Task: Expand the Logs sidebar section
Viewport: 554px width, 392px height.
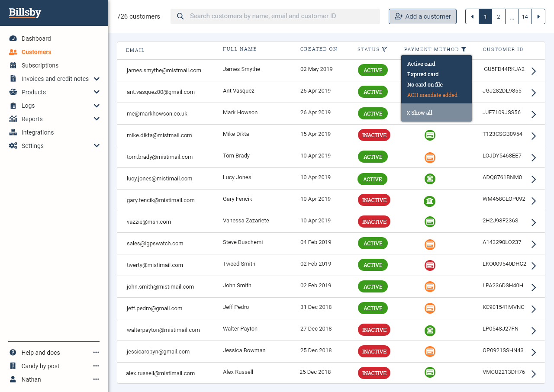Action: (x=97, y=106)
